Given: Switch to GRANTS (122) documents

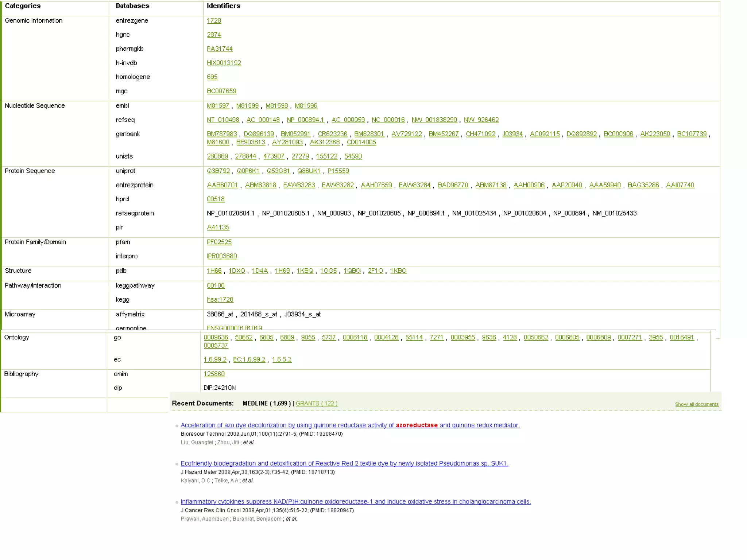Looking at the screenshot, I should (x=316, y=404).
